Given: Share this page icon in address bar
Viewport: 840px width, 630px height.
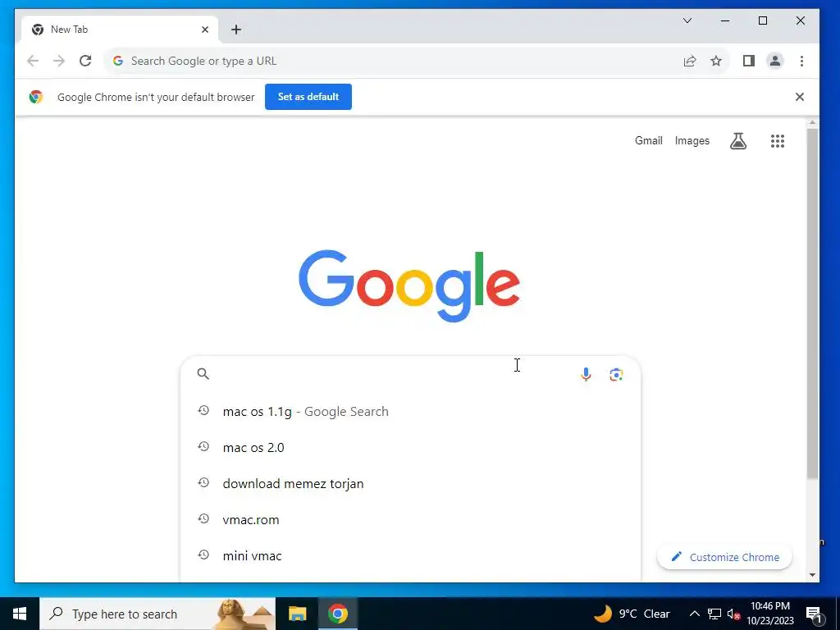Looking at the screenshot, I should click(690, 61).
